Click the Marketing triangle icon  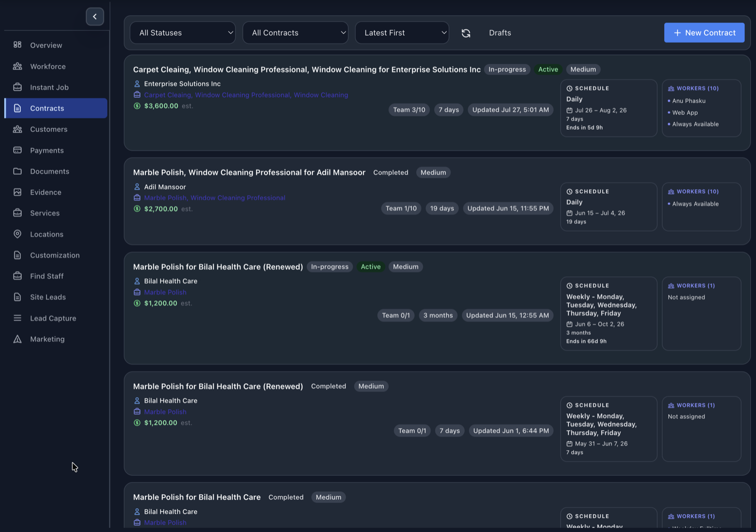tap(17, 339)
